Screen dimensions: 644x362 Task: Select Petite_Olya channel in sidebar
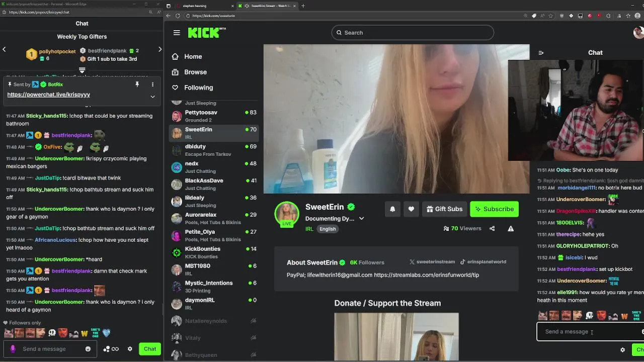click(x=214, y=235)
